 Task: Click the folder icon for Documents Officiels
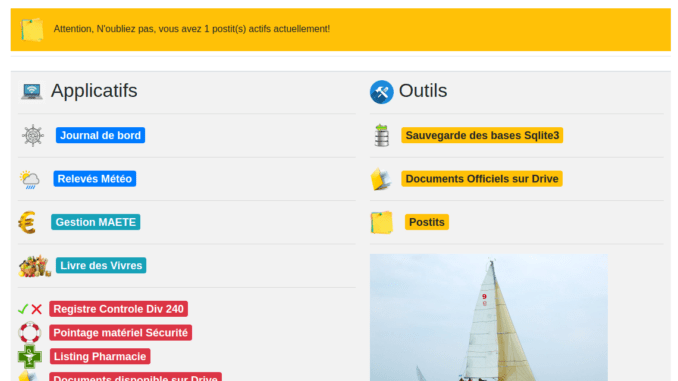[x=381, y=179]
